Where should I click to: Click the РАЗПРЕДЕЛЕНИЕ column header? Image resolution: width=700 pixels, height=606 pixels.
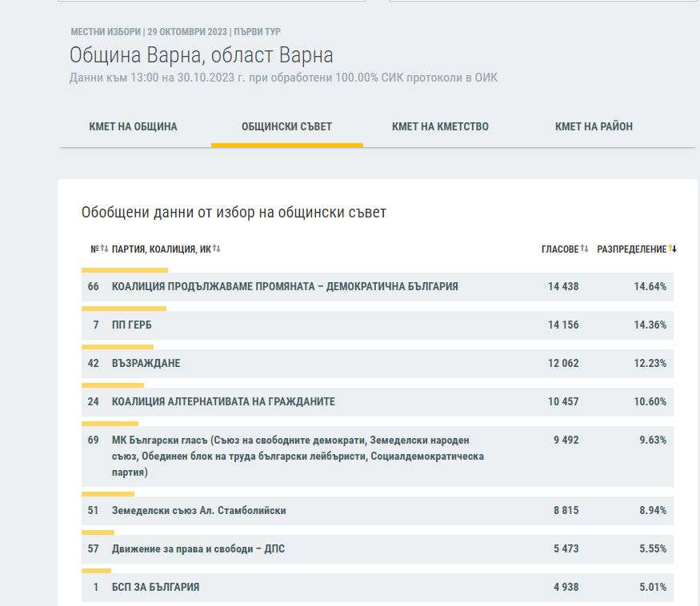pyautogui.click(x=632, y=249)
